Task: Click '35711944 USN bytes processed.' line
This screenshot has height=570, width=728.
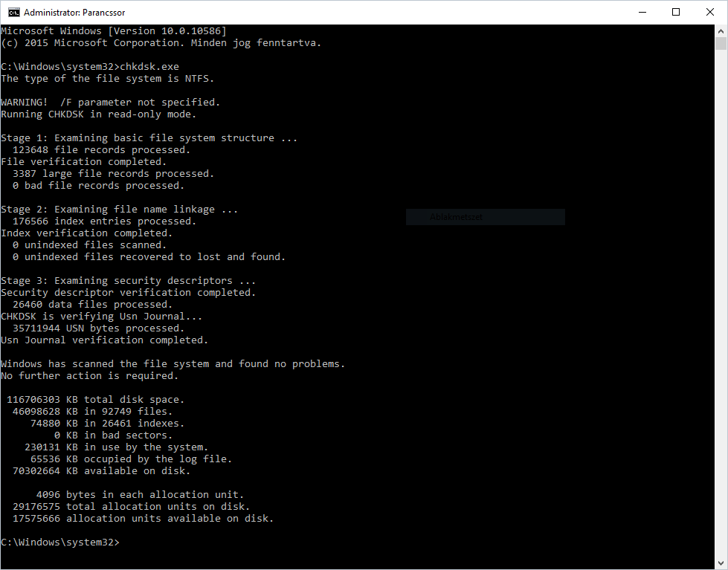Action: (x=98, y=328)
